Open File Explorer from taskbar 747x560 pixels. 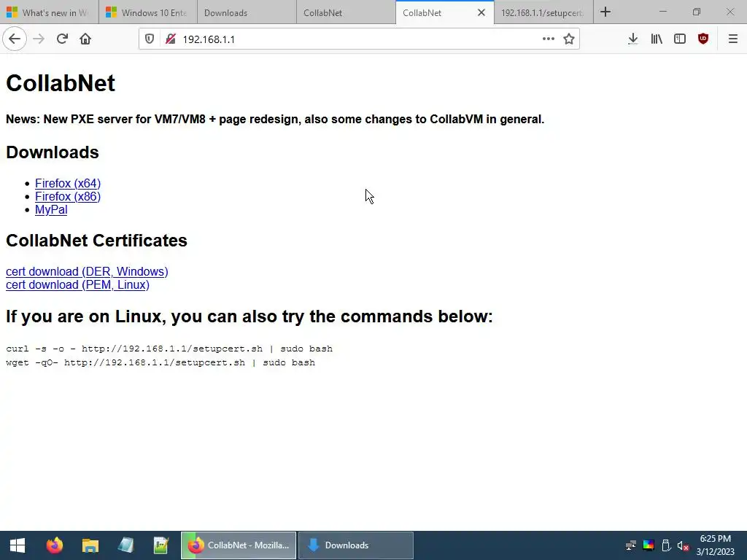[90, 545]
